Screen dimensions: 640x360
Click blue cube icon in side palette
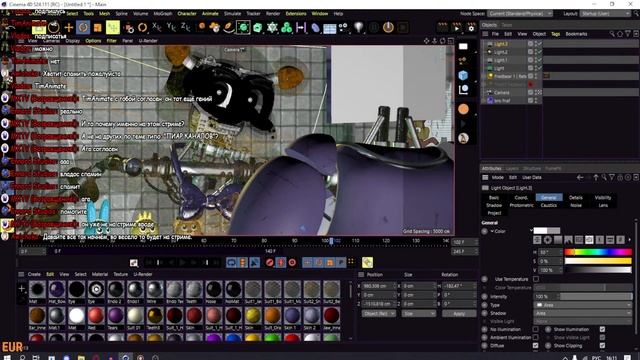pos(463,76)
